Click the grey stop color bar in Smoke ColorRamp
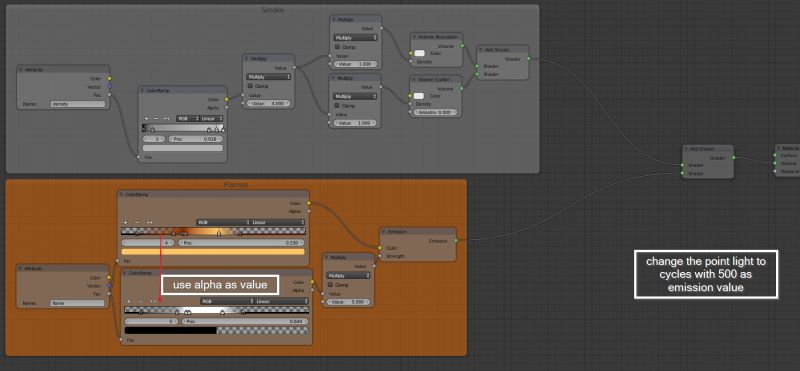 pos(183,148)
